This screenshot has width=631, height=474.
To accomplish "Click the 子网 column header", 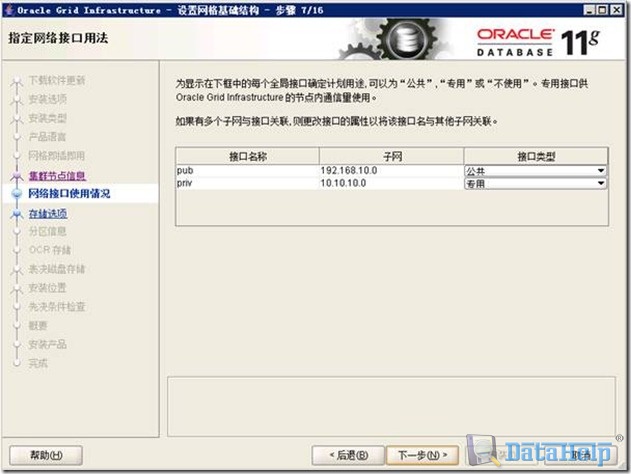I will 392,156.
